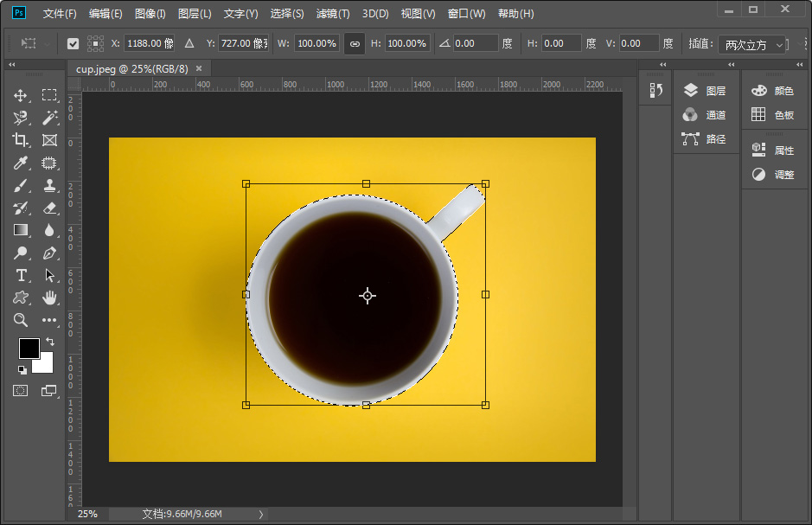
Task: Open the 颜色 color panel
Action: point(773,91)
